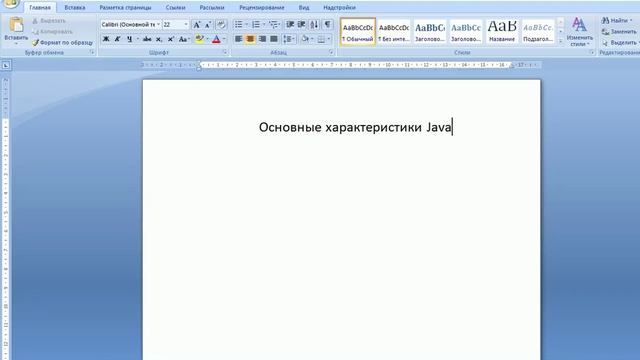
Task: Click the Изменить стили button
Action: (580, 31)
